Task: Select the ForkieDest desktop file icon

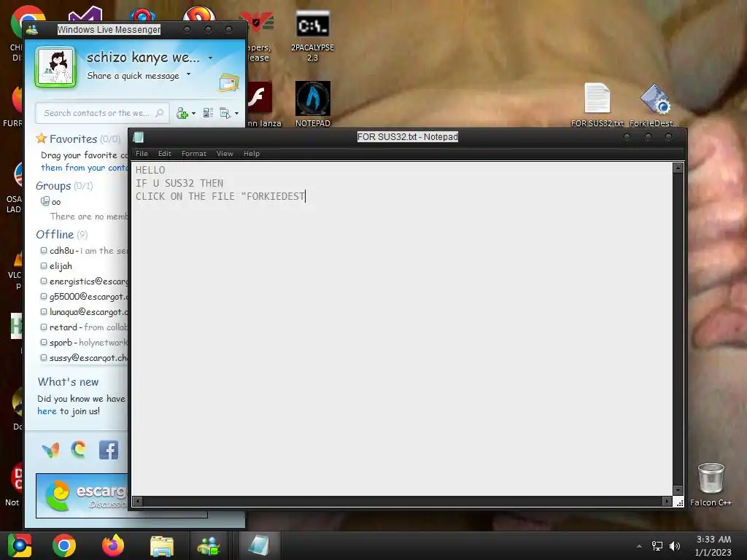Action: coord(654,105)
